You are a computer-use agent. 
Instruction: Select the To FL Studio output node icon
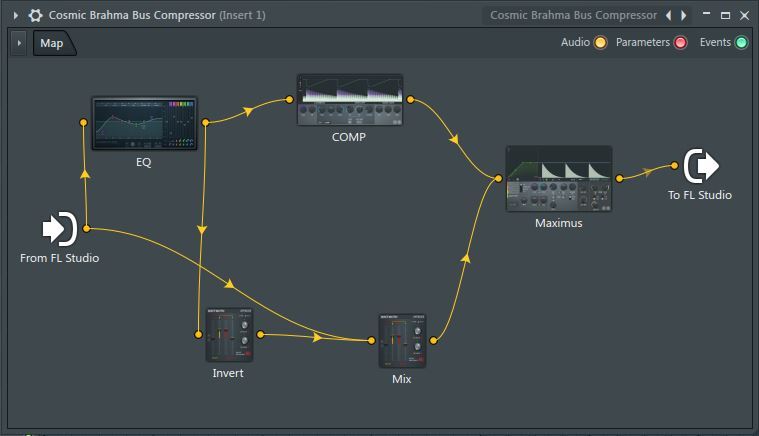tap(701, 166)
